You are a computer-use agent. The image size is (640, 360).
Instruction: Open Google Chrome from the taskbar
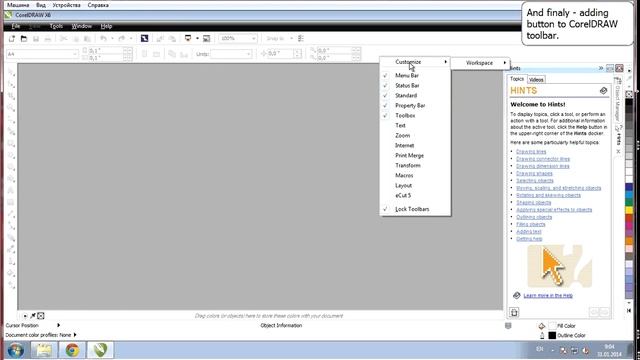tap(72, 350)
